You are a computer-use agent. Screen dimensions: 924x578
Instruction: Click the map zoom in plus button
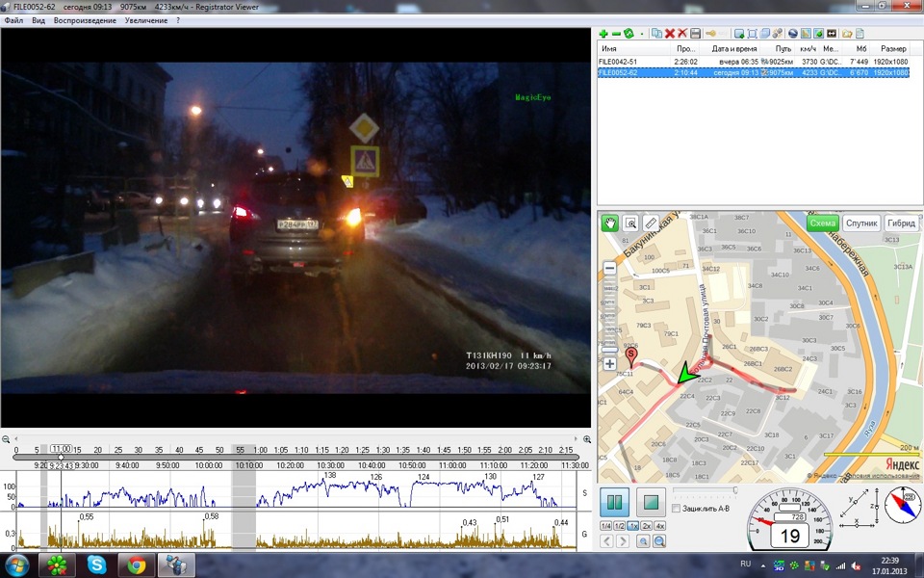[x=610, y=364]
